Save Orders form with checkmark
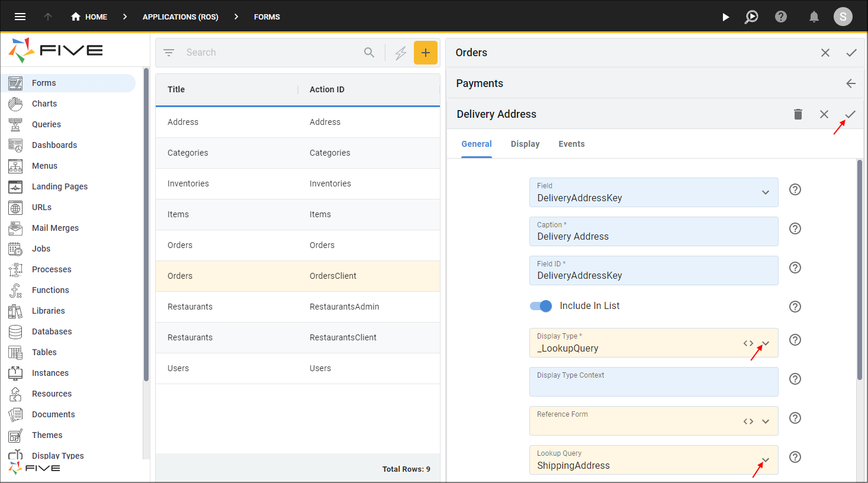This screenshot has width=868, height=483. pos(851,53)
